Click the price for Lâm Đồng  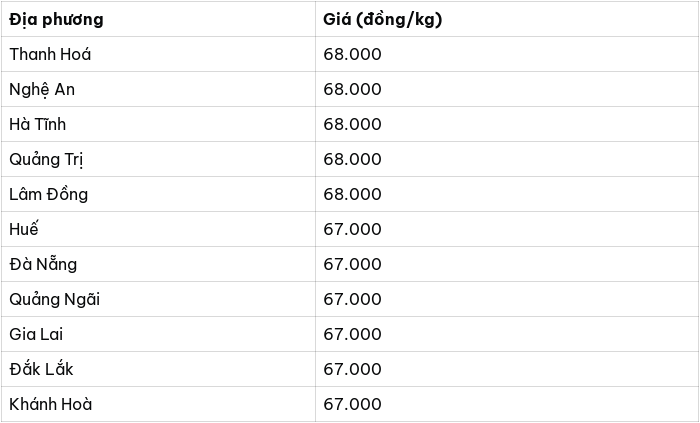point(352,194)
